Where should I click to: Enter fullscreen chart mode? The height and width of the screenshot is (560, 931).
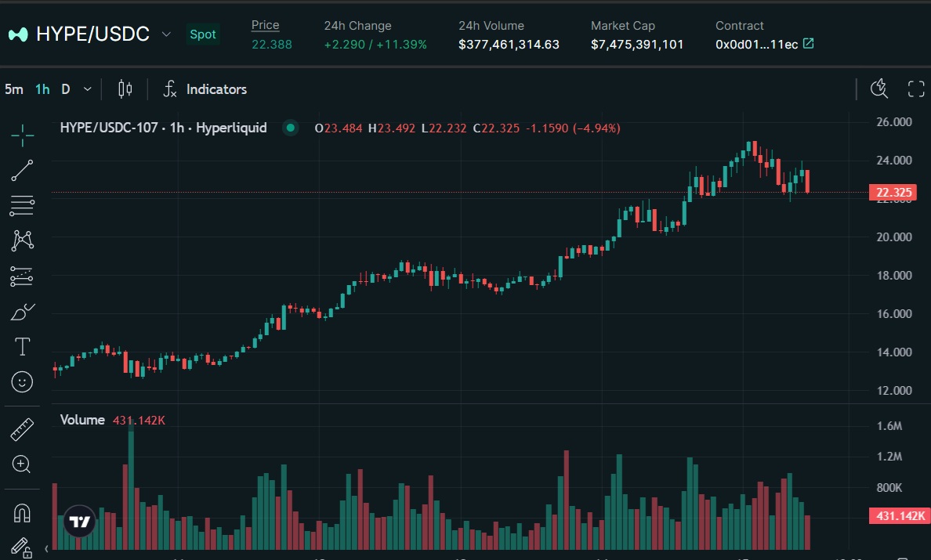coord(915,89)
